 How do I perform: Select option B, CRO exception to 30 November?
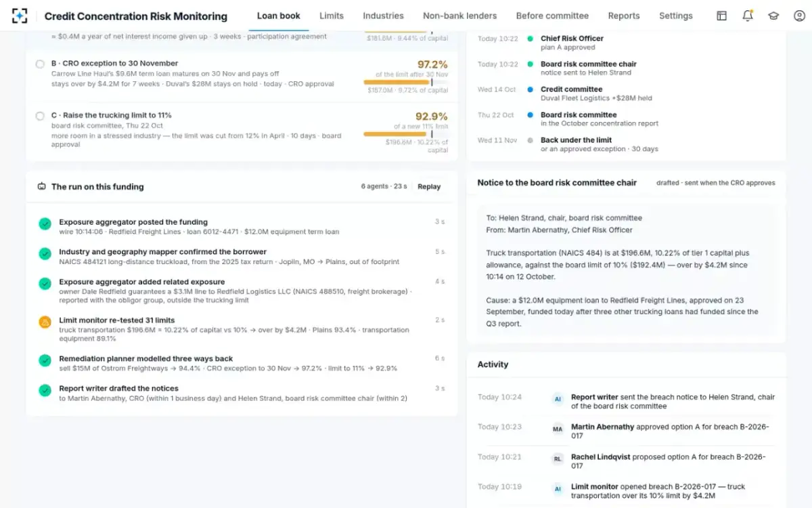[x=40, y=64]
